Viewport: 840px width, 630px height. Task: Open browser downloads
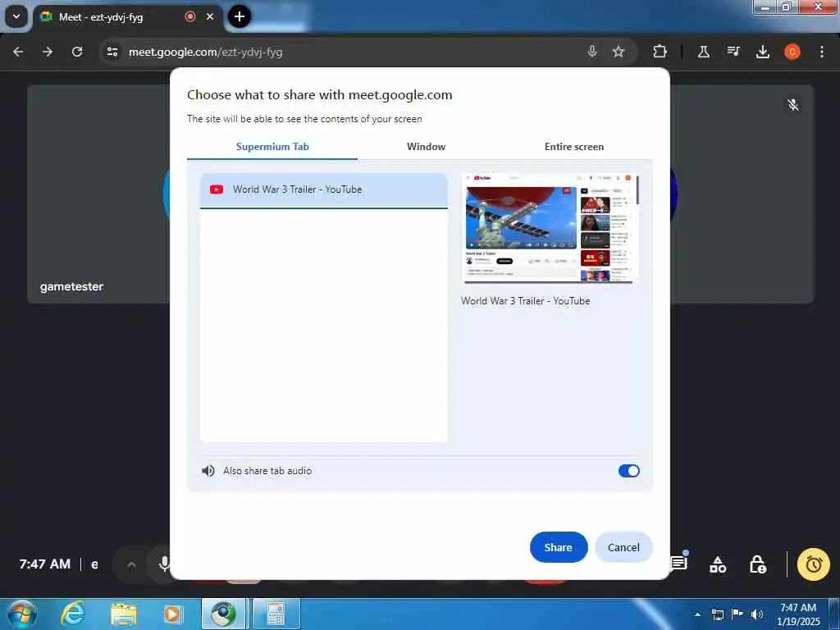(763, 52)
